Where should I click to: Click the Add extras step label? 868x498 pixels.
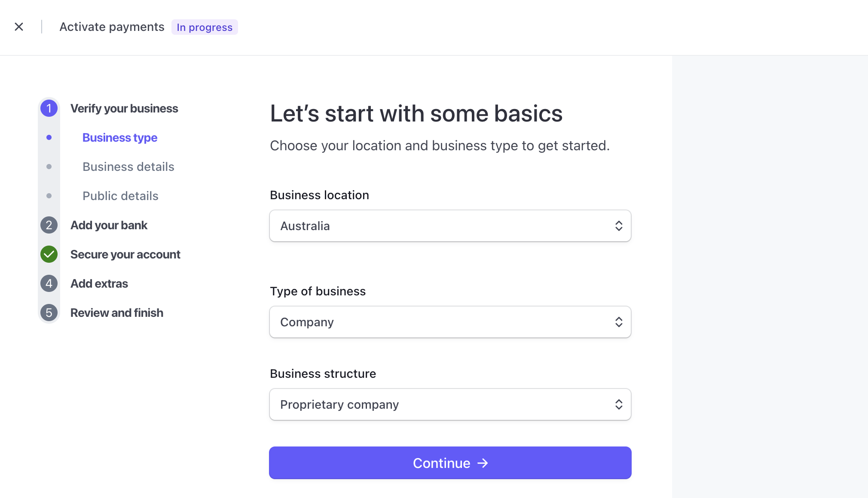click(x=99, y=283)
